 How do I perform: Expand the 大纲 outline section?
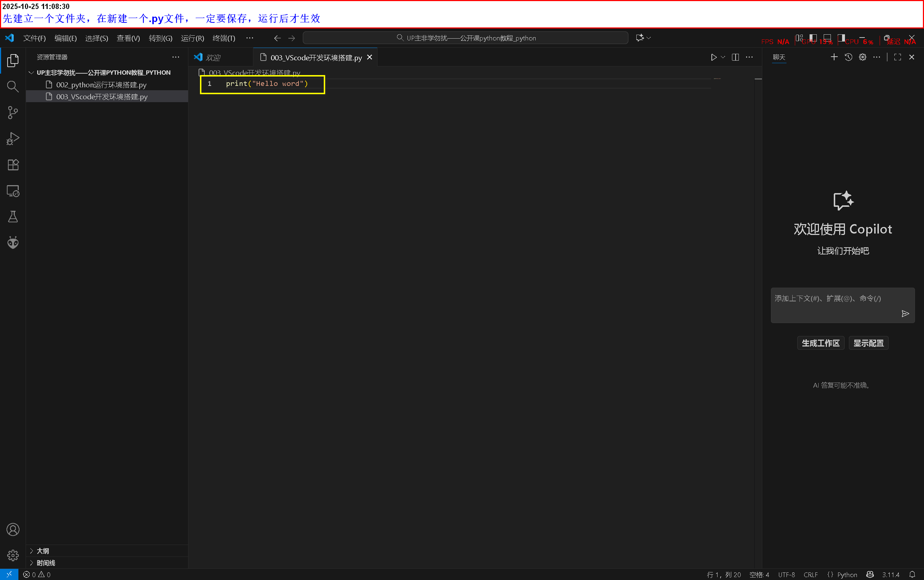click(43, 551)
